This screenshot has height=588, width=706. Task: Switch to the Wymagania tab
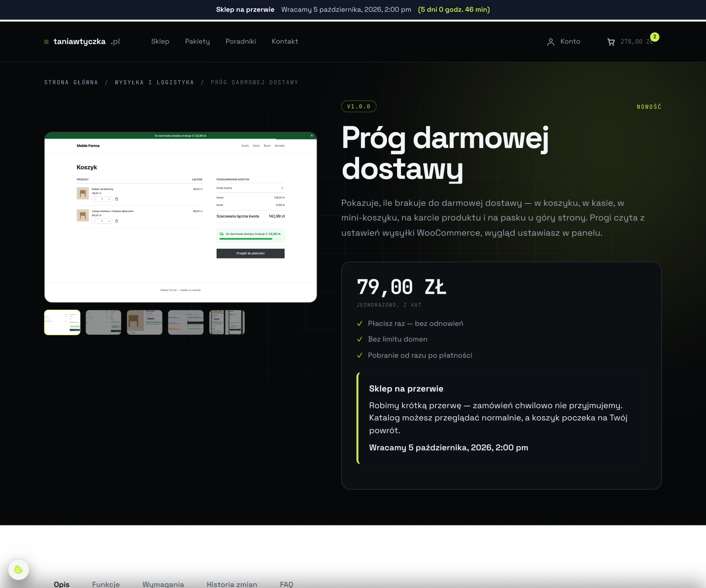coord(163,584)
